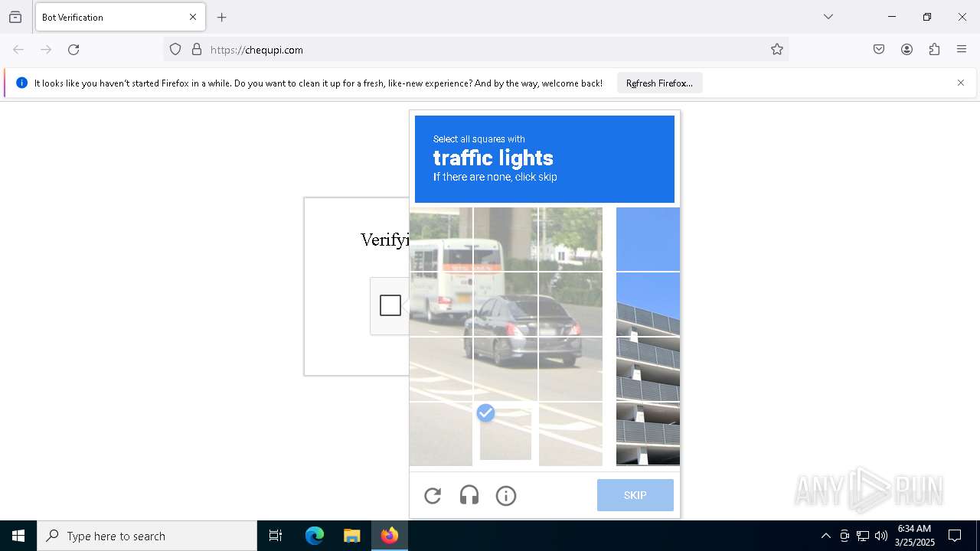Screen dimensions: 980x551
Task: Open the clock and calendar
Action: point(915,536)
